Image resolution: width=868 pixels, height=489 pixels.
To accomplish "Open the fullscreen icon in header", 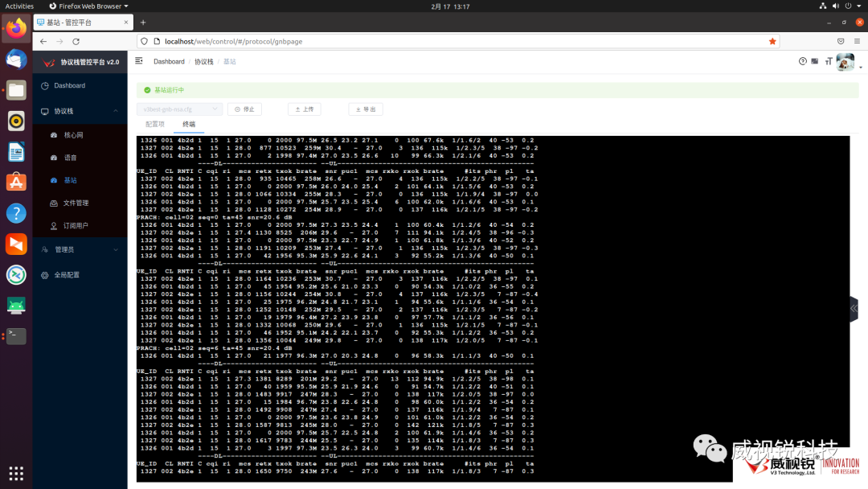I will tap(815, 61).
